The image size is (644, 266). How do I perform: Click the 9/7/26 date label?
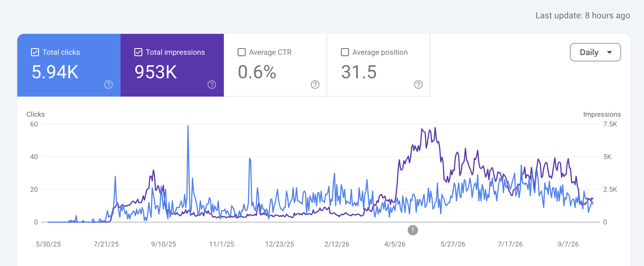pyautogui.click(x=568, y=244)
